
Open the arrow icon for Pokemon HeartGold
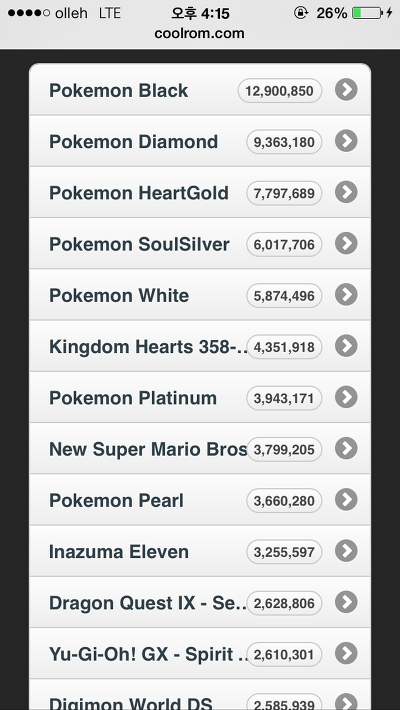click(x=347, y=192)
